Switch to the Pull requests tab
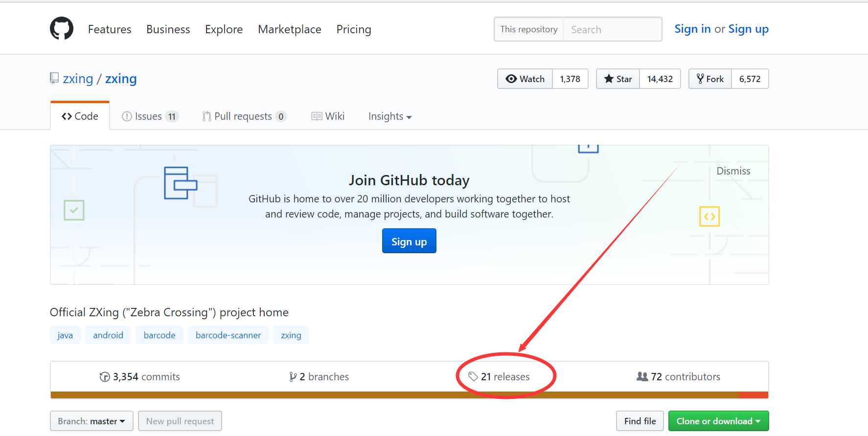The height and width of the screenshot is (436, 868). (244, 116)
